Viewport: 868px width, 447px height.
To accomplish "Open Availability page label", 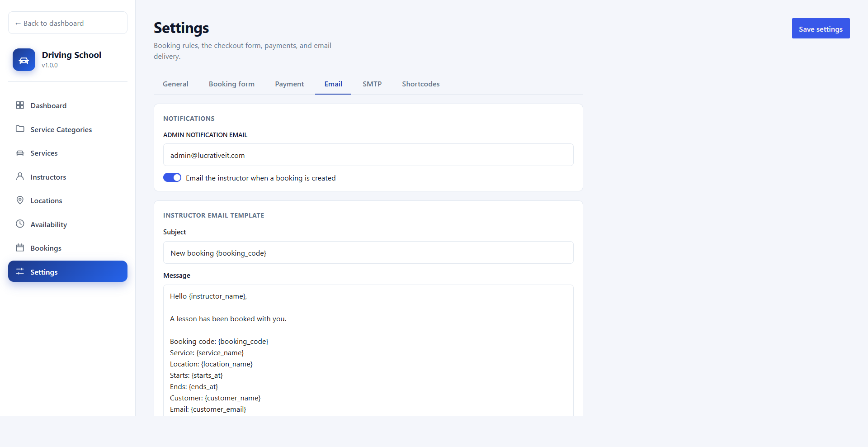I will click(x=49, y=224).
